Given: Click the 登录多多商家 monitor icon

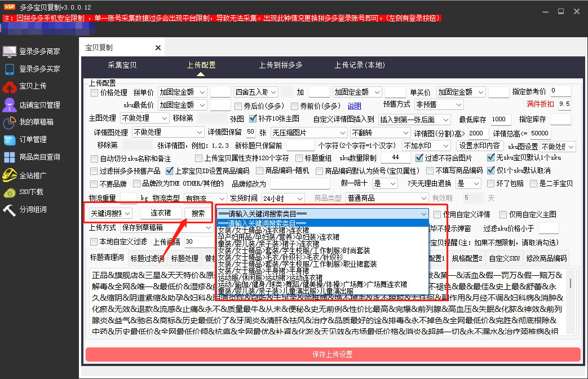Looking at the screenshot, I should click(10, 51).
